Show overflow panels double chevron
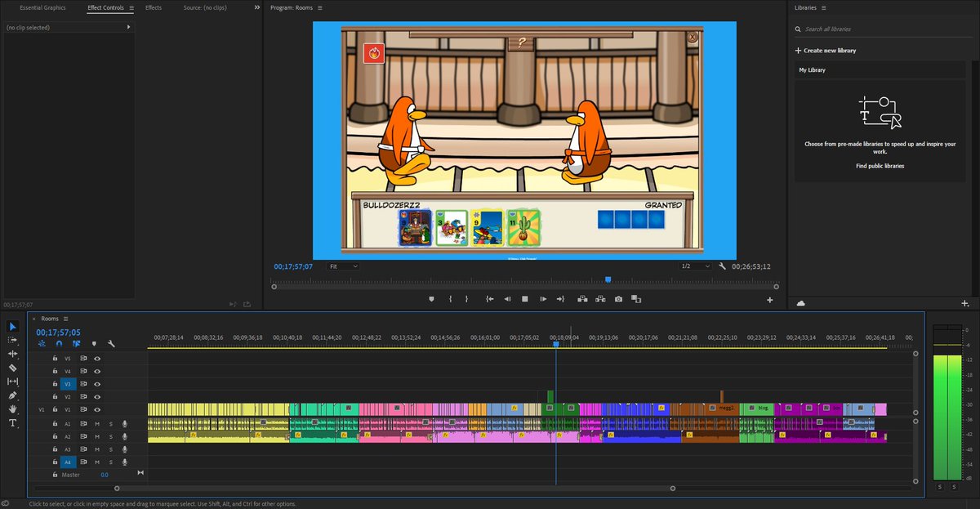Image resolution: width=980 pixels, height=509 pixels. pyautogui.click(x=257, y=7)
